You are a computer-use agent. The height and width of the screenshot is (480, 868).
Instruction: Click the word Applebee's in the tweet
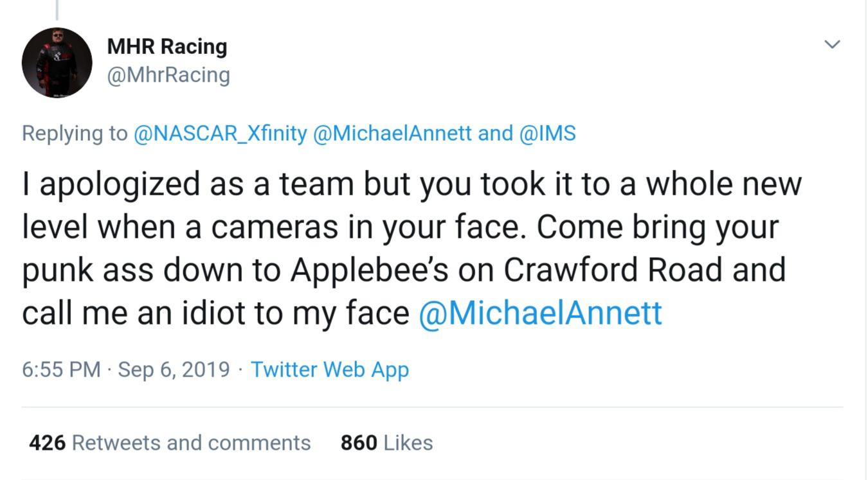[x=370, y=270]
